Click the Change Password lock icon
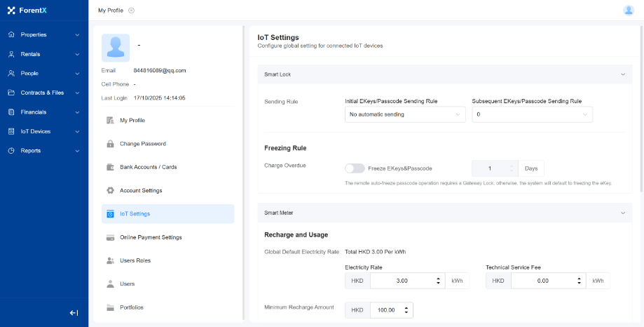644x327 pixels. click(x=110, y=144)
